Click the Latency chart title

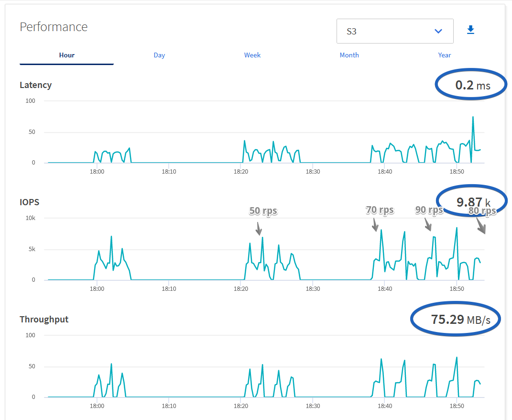tap(35, 85)
